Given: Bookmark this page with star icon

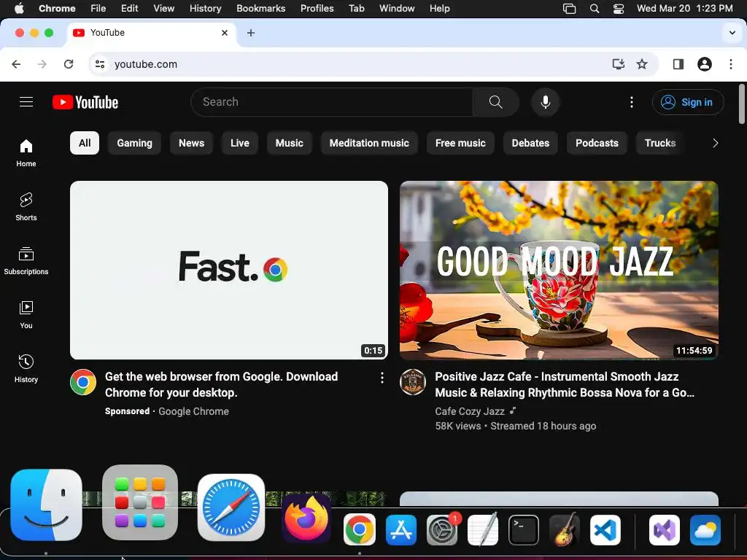Looking at the screenshot, I should pyautogui.click(x=642, y=64).
